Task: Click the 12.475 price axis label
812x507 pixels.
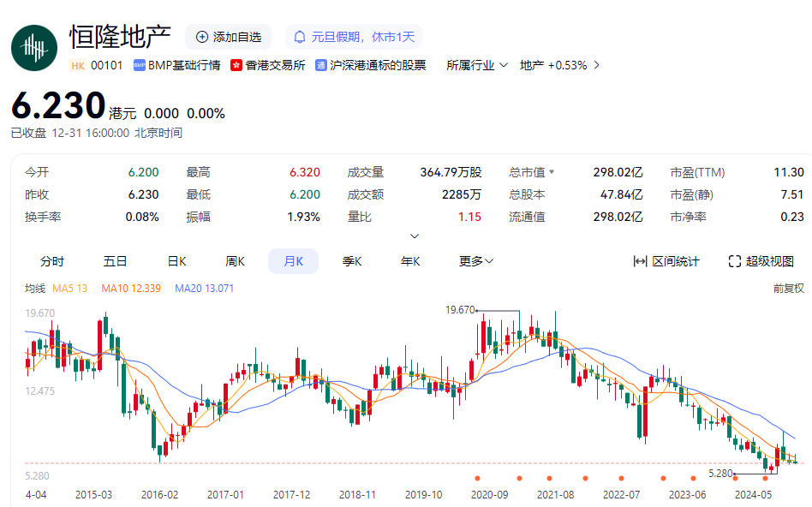Action: click(40, 391)
